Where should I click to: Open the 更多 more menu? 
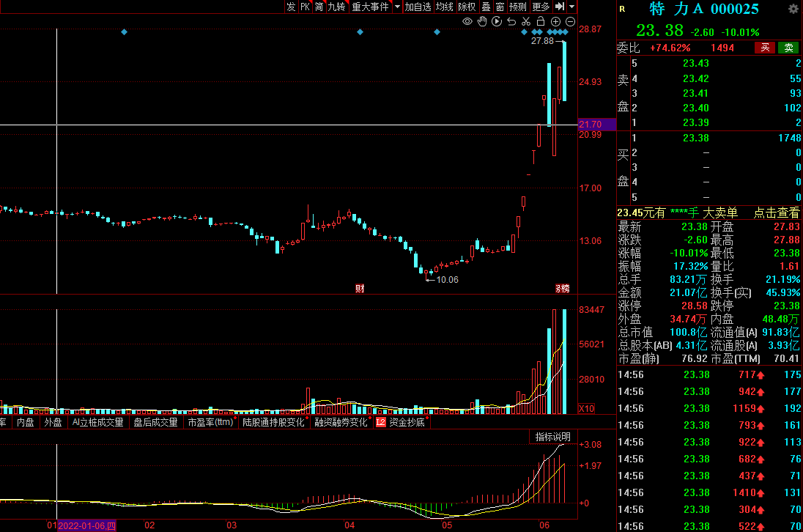click(x=541, y=7)
